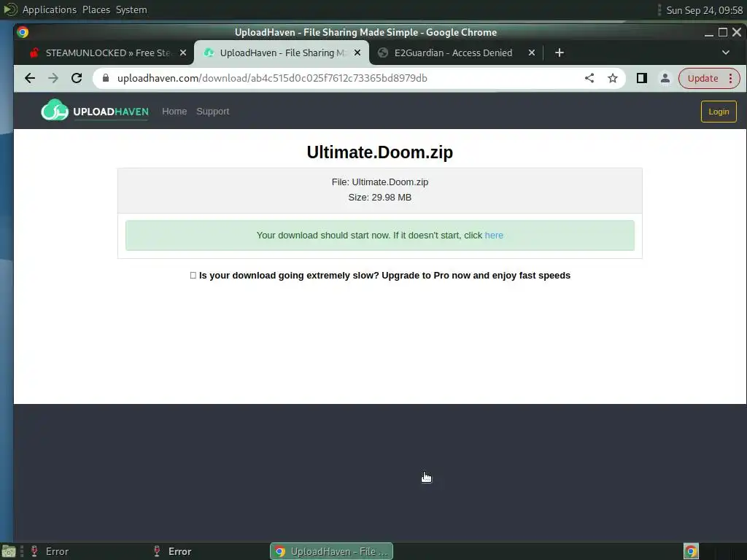Expand the tab search dropdown arrow

726,52
